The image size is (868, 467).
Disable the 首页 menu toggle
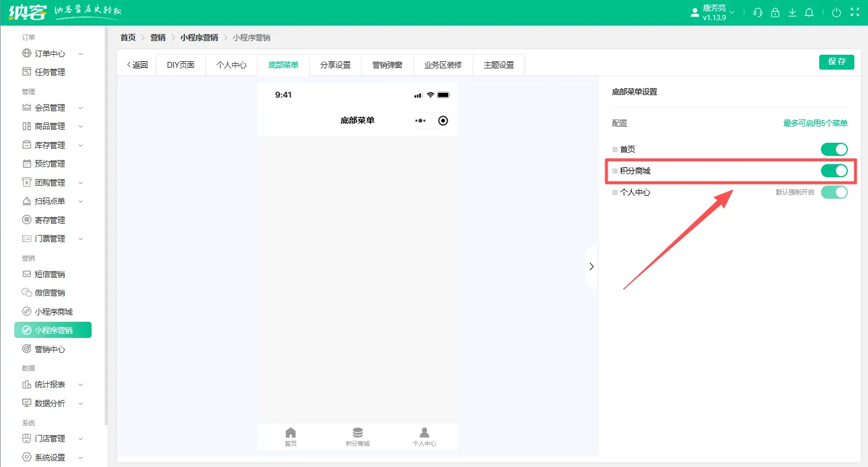point(834,149)
